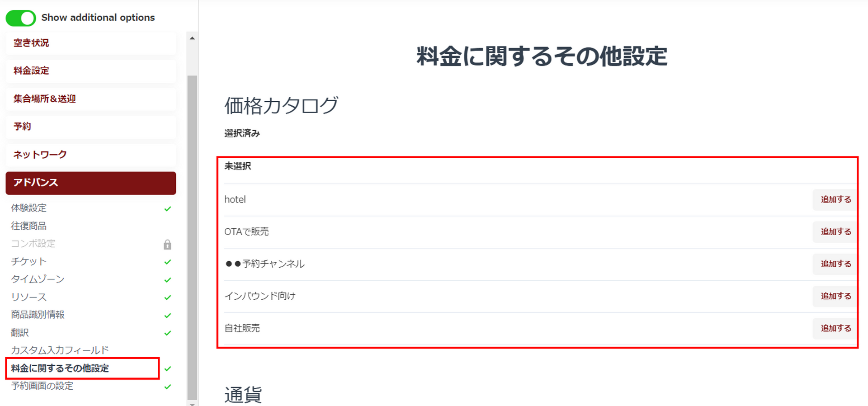868x406 pixels.
Task: Expand the 料金設定 sidebar section
Action: pyautogui.click(x=90, y=71)
